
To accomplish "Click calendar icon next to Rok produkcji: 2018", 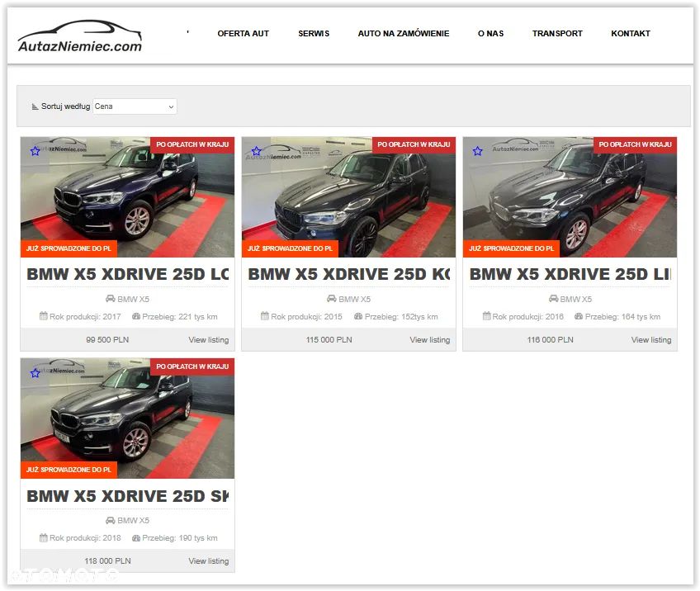I will (43, 537).
